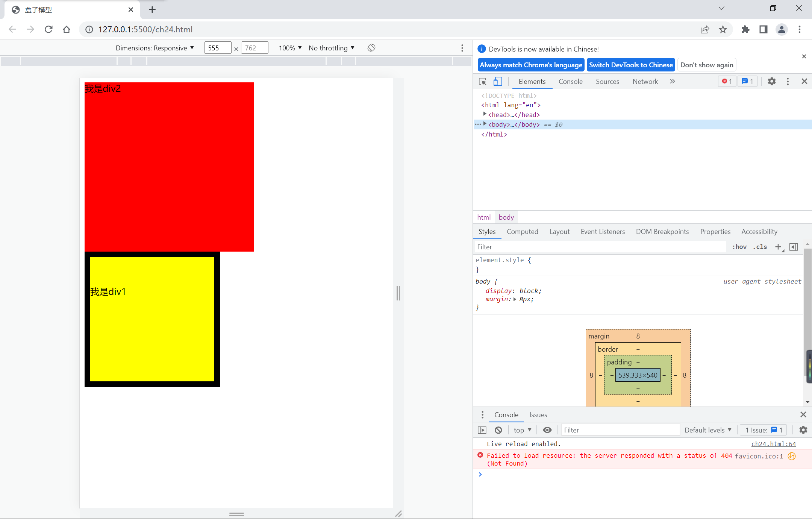Viewport: 812px width, 519px height.
Task: Toggle the device toolbar icon
Action: pyautogui.click(x=498, y=82)
